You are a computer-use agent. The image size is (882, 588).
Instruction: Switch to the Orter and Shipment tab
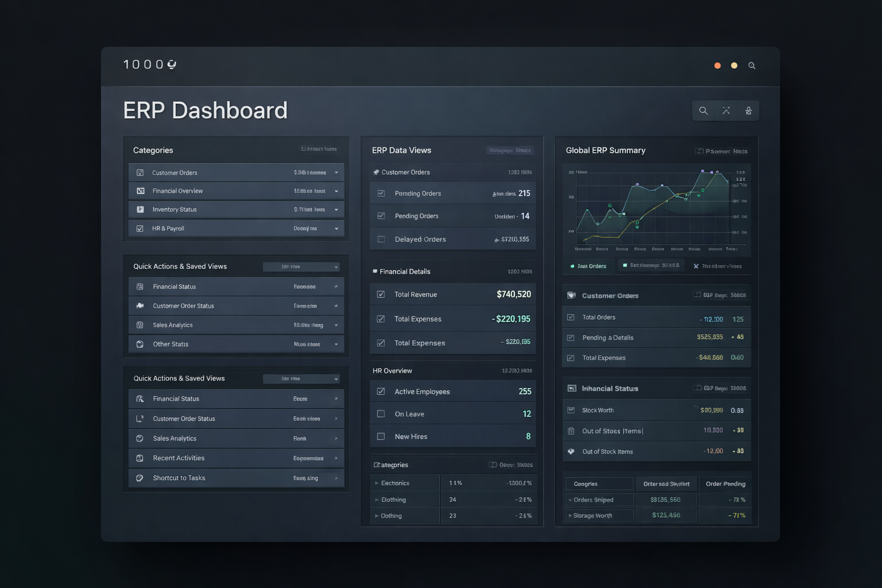tap(666, 484)
